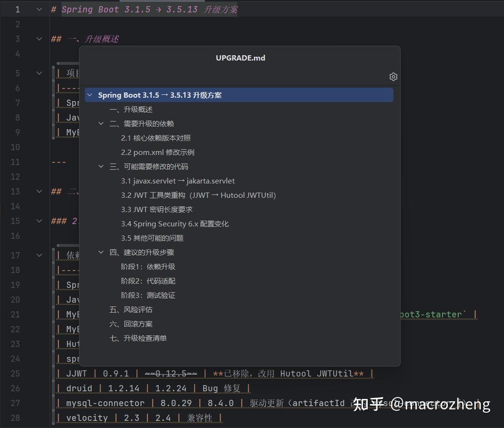Collapse the 三、可能需要修改的代码 section
The height and width of the screenshot is (428, 504).
click(x=101, y=166)
